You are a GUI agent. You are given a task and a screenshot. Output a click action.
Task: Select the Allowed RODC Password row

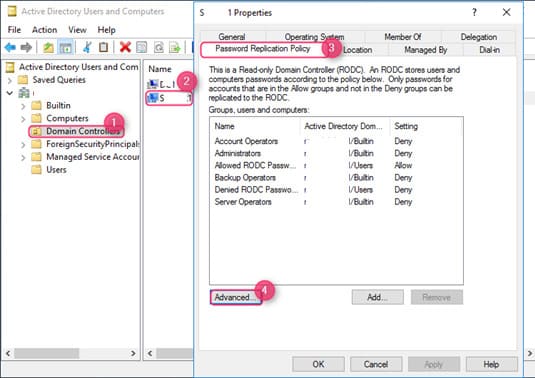[336, 165]
